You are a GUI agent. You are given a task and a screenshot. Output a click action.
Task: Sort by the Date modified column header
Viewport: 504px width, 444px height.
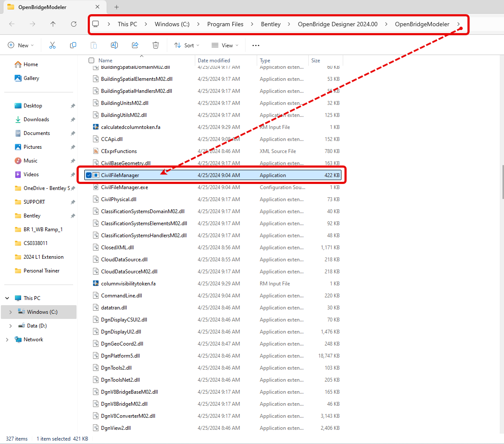(214, 61)
